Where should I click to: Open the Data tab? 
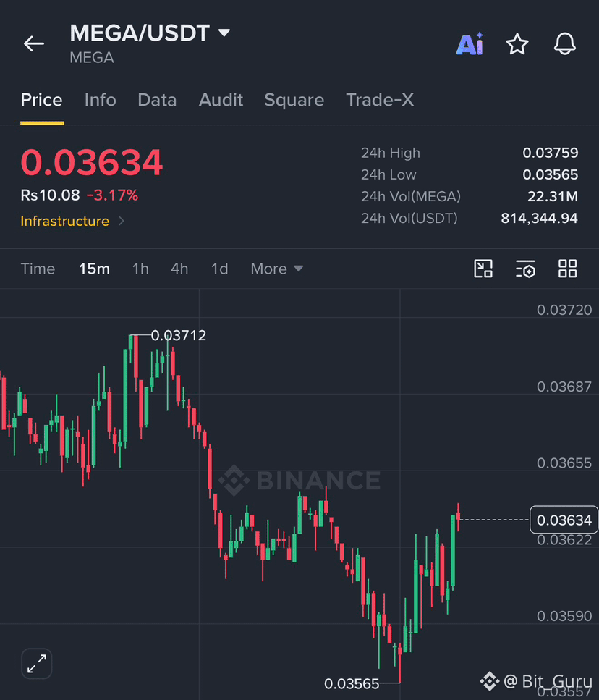point(157,100)
